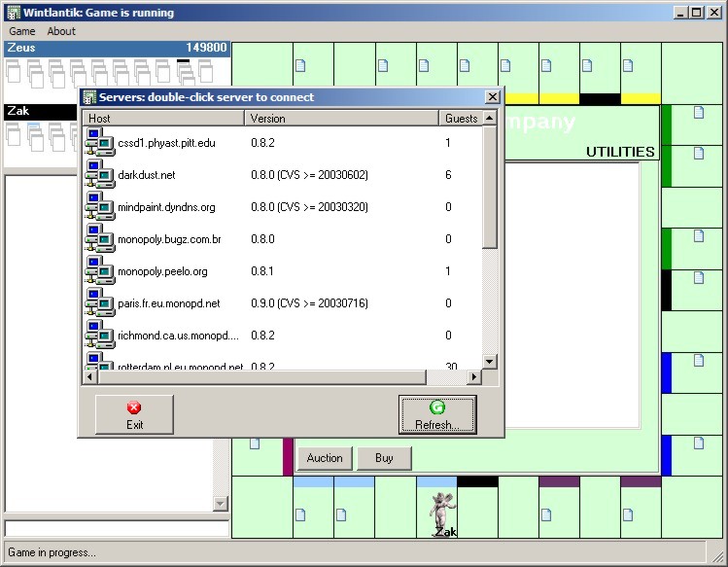728x567 pixels.
Task: Select mindpaint.dyndns.org server icon
Action: 99,206
